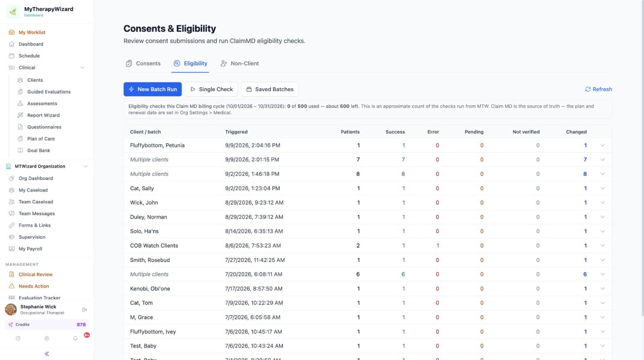
Task: Click the Credits sparkle icon
Action: pos(11,325)
